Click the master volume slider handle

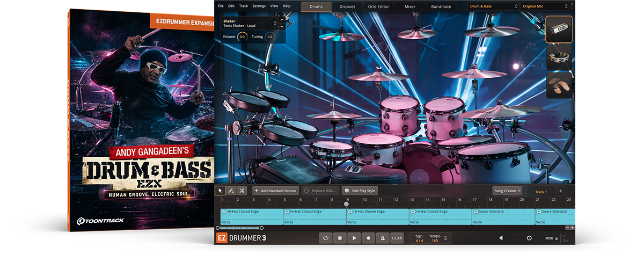coord(529,238)
